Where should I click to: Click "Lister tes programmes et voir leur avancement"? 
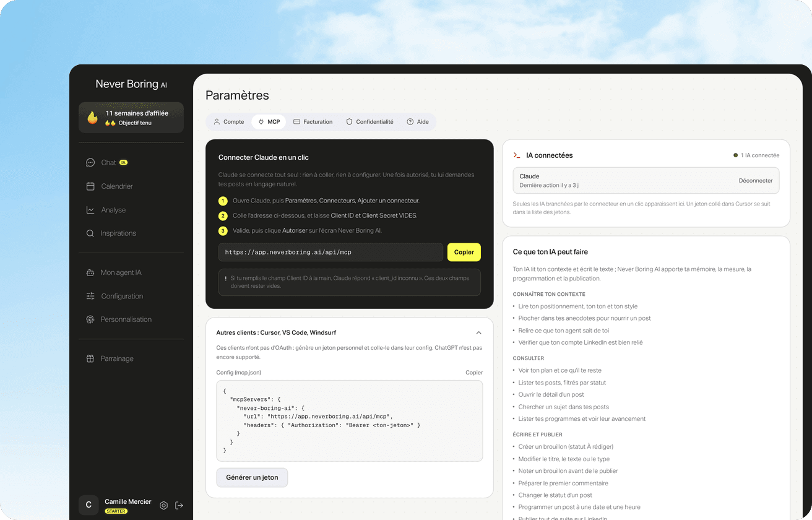point(582,418)
